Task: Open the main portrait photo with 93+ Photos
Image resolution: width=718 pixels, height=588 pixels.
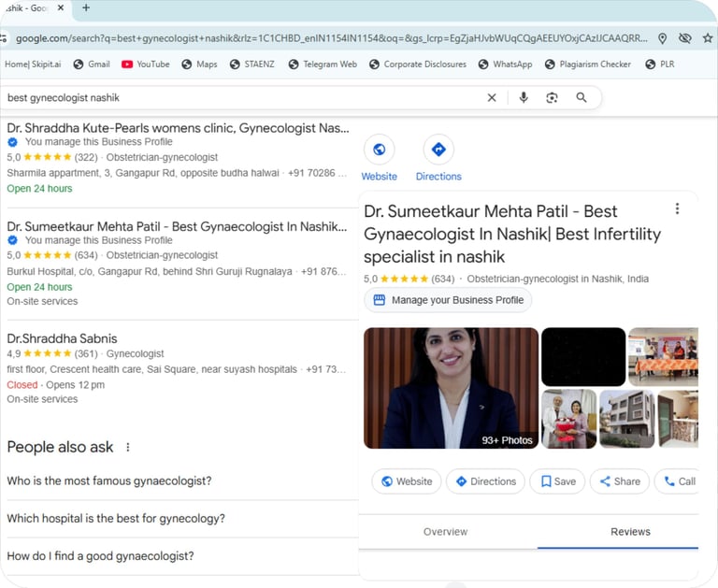Action: click(x=451, y=388)
